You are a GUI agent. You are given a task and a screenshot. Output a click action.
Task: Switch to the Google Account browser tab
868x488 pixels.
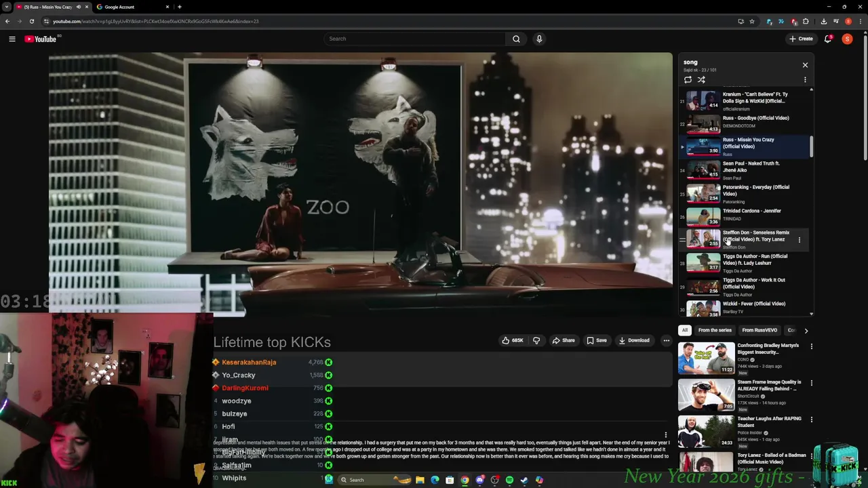click(x=133, y=7)
